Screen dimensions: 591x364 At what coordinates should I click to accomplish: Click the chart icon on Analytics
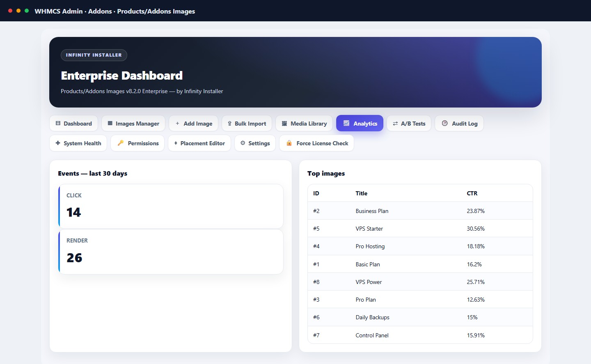point(346,124)
